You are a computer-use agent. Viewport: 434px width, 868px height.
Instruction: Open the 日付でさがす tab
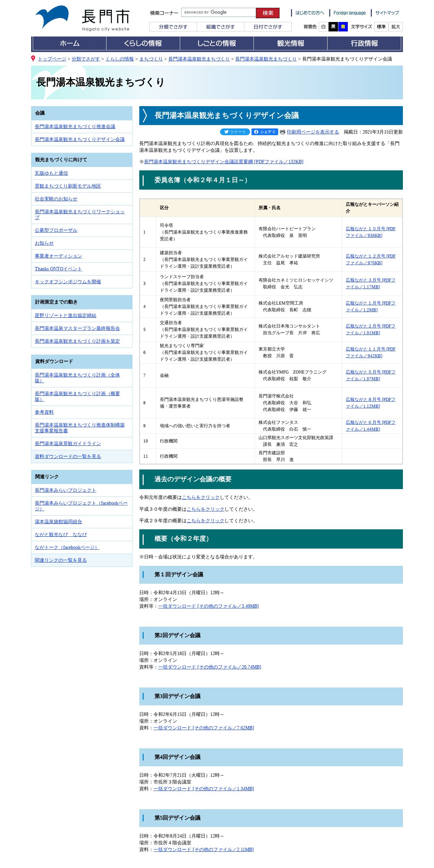(x=268, y=27)
